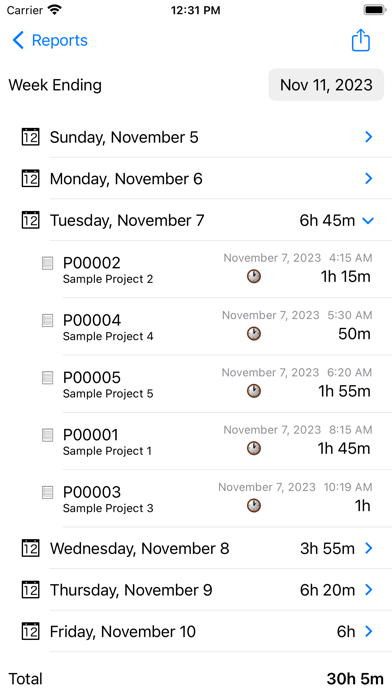The height and width of the screenshot is (696, 392).
Task: Click calendar icon beside Friday, November 10
Action: [30, 631]
